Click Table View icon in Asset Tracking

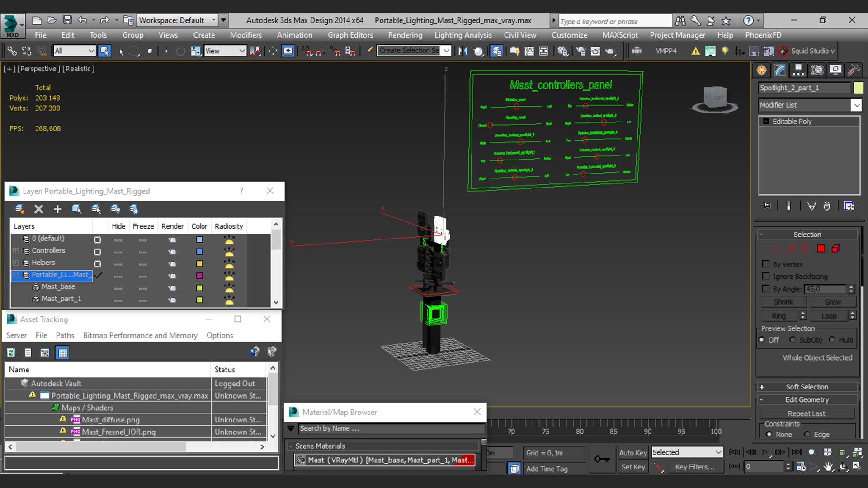coord(63,352)
